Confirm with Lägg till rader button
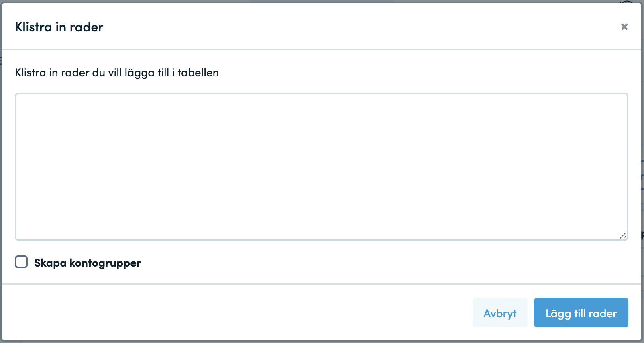The height and width of the screenshot is (343, 644). coord(581,312)
